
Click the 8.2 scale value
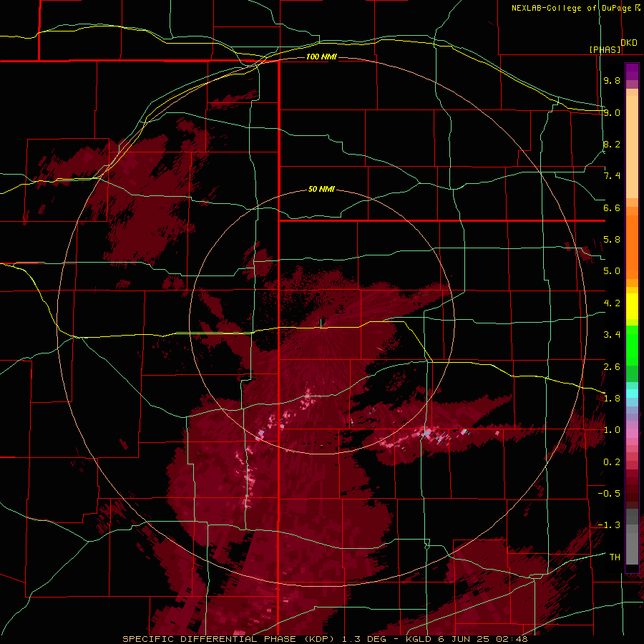(x=612, y=144)
